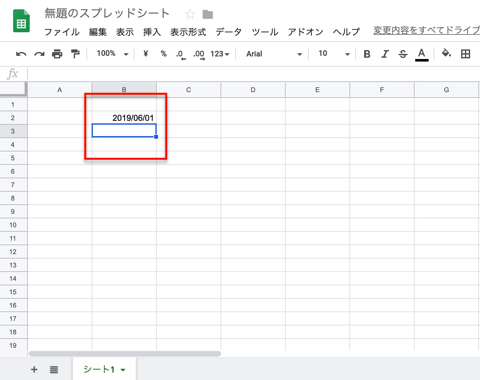
Task: Select column A header
Action: click(59, 90)
